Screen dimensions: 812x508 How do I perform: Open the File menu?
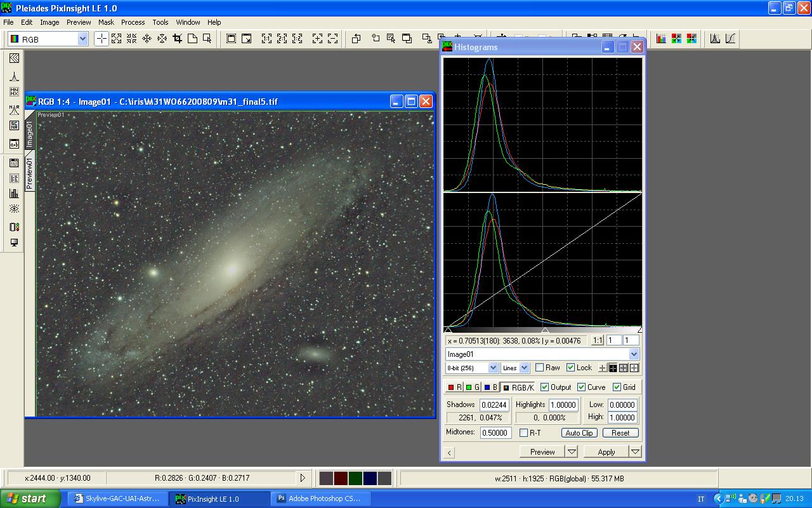[x=8, y=22]
